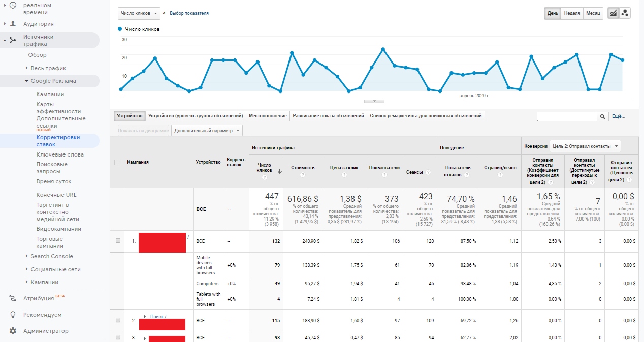
Task: Click the peak data point near 20 in chart
Action: pos(383,49)
